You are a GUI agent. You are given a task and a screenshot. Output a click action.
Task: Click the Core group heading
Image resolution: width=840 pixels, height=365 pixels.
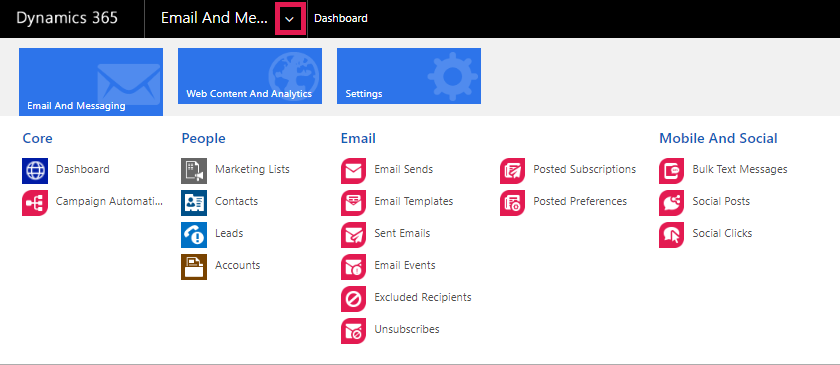tap(38, 138)
